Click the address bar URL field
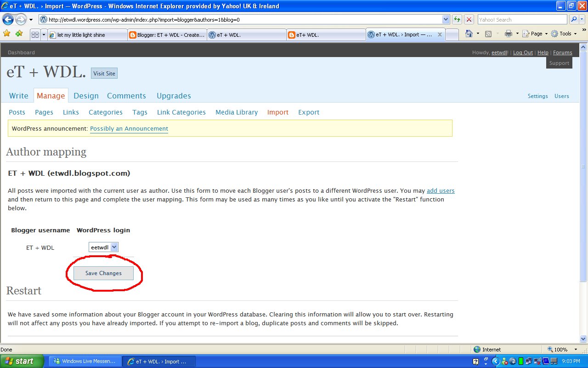The image size is (588, 368). click(244, 20)
